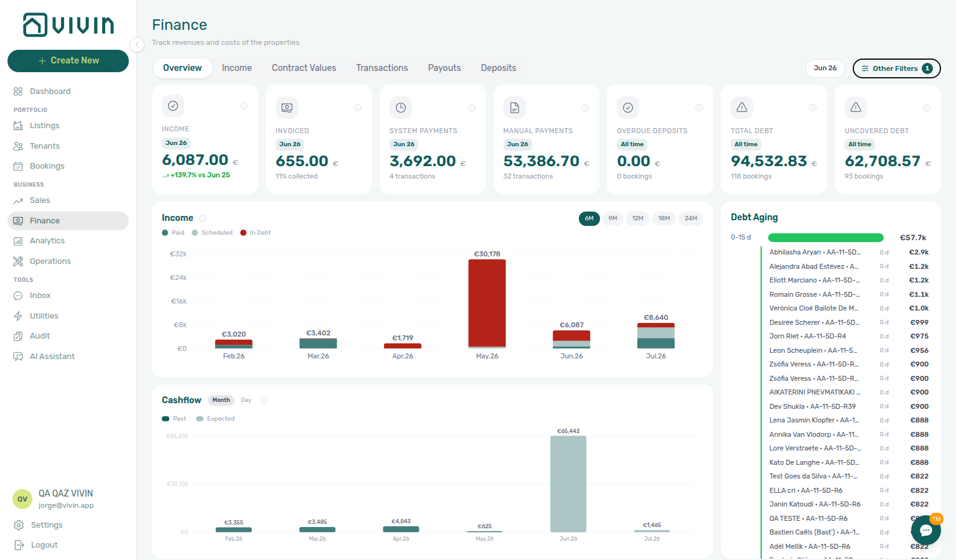The width and height of the screenshot is (956, 560).
Task: Click the Sales trend icon
Action: (18, 200)
